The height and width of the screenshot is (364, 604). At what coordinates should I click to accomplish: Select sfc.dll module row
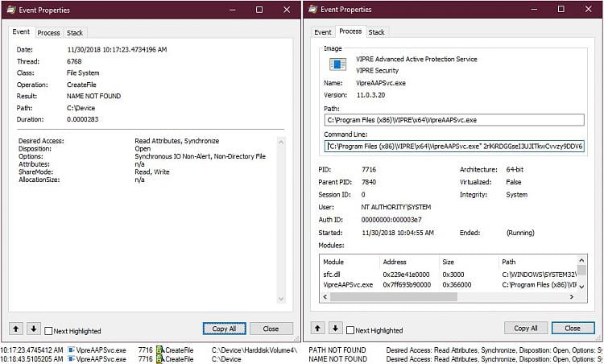[449, 275]
